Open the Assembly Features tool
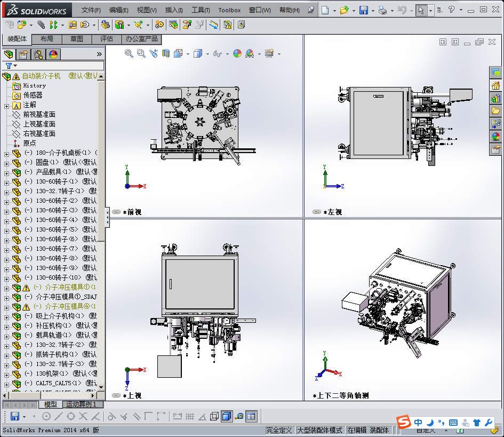The width and height of the screenshot is (504, 437). pyautogui.click(x=119, y=25)
